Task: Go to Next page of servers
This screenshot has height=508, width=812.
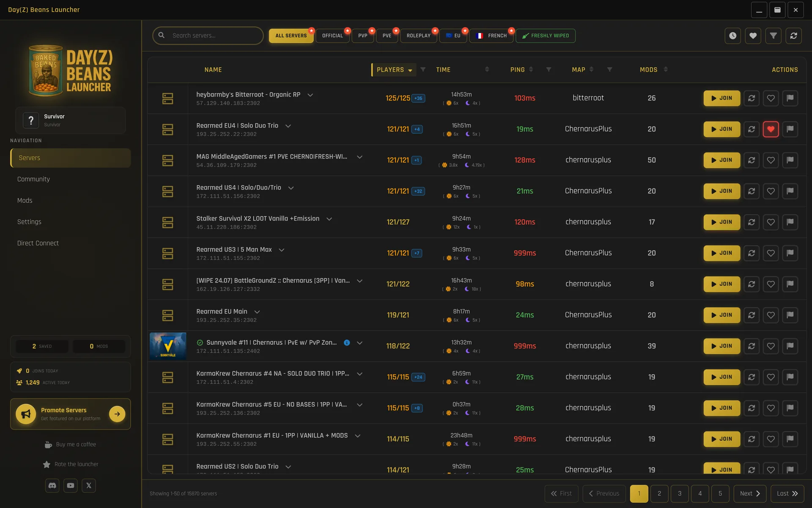Action: [x=750, y=494]
